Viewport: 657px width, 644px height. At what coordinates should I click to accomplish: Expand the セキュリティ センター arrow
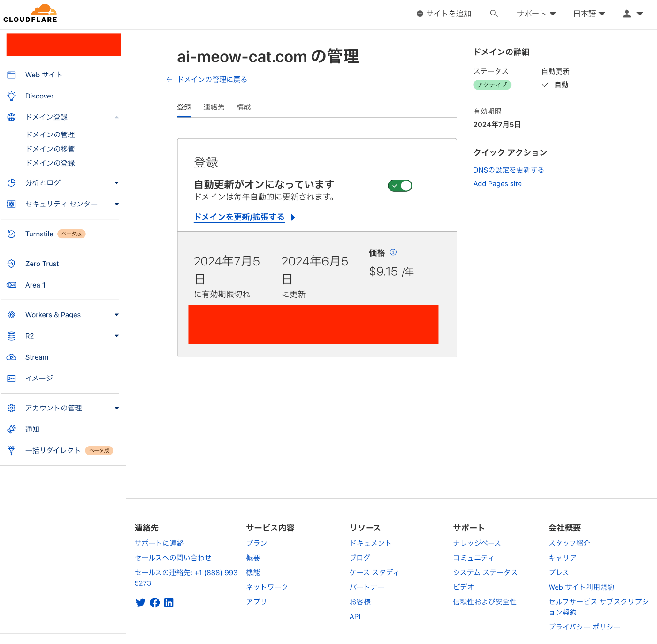coord(117,204)
